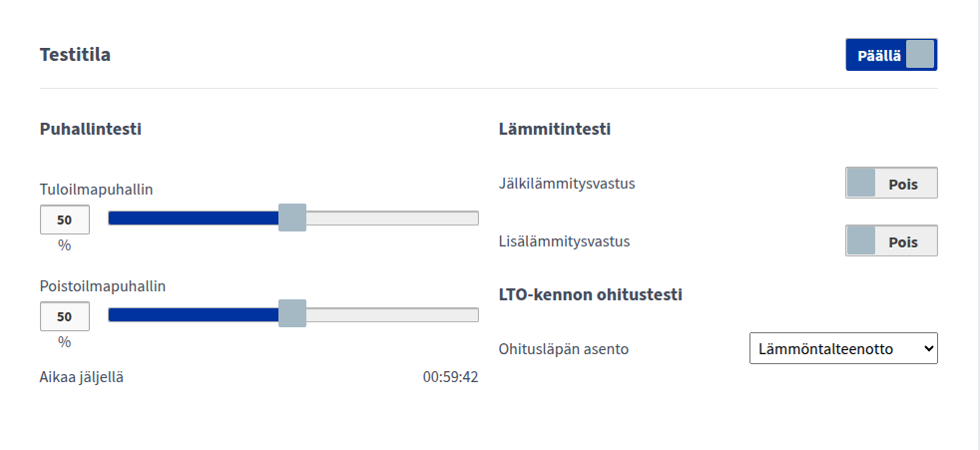
Task: Click the LTO-kennon ohitustesti heading
Action: click(x=590, y=294)
